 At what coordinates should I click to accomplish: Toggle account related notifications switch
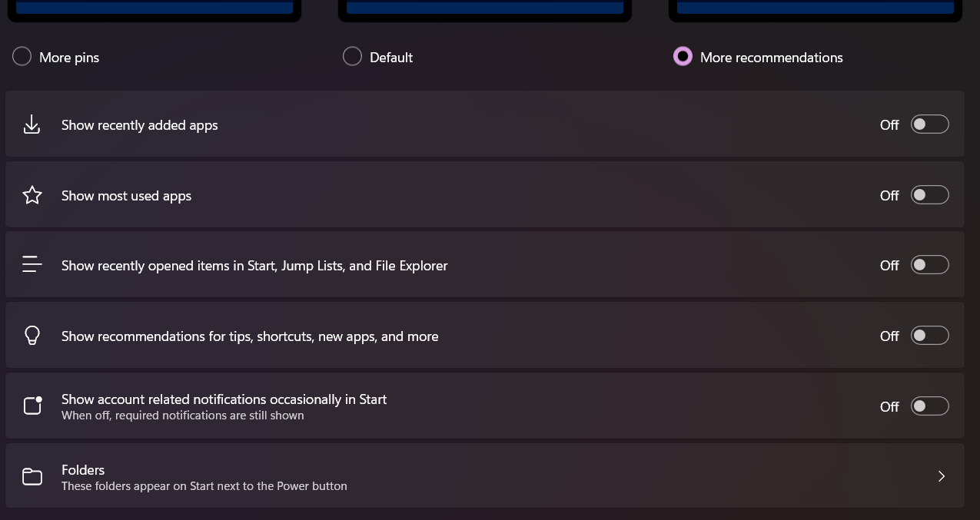click(929, 406)
